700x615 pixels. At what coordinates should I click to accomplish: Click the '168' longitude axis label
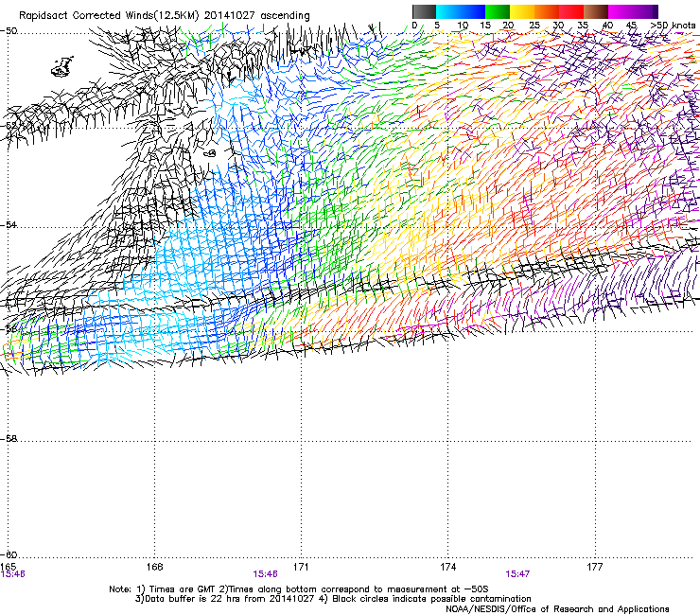[x=154, y=567]
